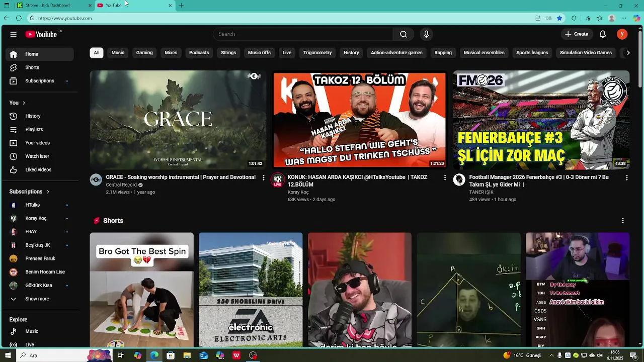The width and height of the screenshot is (644, 362).
Task: Open Liked videos in sidebar
Action: 40,170
